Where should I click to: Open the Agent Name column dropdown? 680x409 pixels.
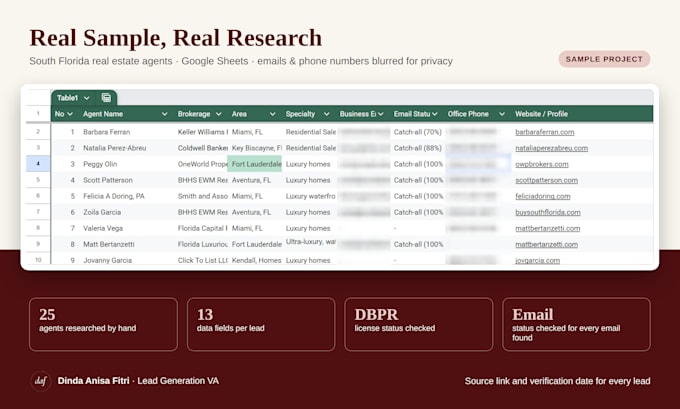coord(164,114)
